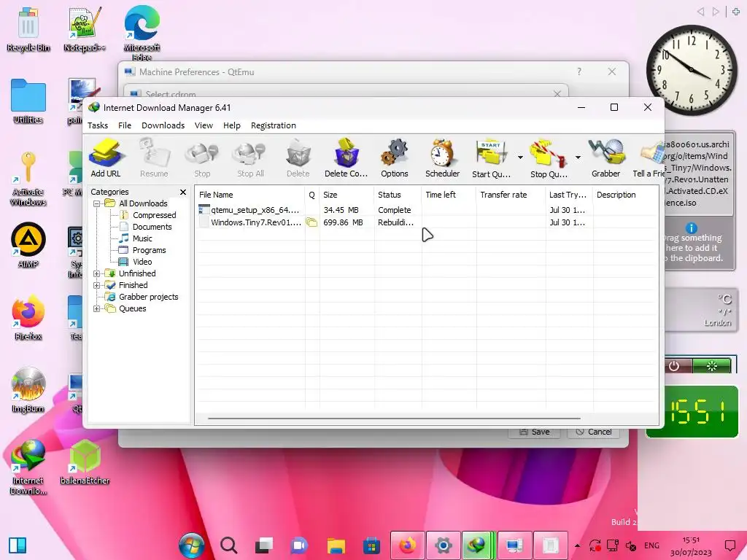Collapse the All Downloads tree node
This screenshot has height=560, width=747.
(x=97, y=204)
